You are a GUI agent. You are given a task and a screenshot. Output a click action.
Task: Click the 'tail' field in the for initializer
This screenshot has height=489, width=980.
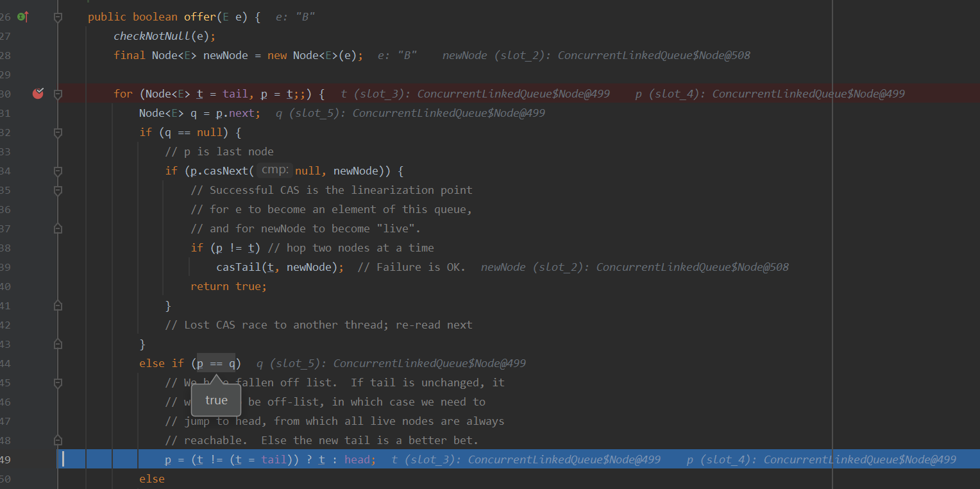(x=235, y=94)
